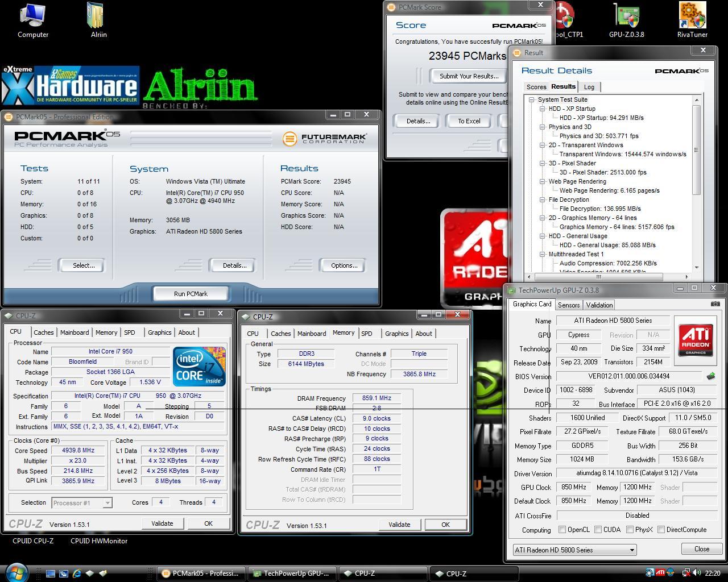Open Caches tab in left CPU-Z window
Viewport: 728px width, 582px height.
click(43, 332)
